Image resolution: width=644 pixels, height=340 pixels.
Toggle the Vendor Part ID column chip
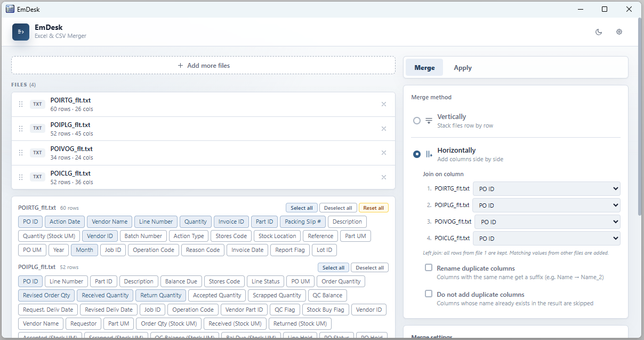tap(244, 310)
